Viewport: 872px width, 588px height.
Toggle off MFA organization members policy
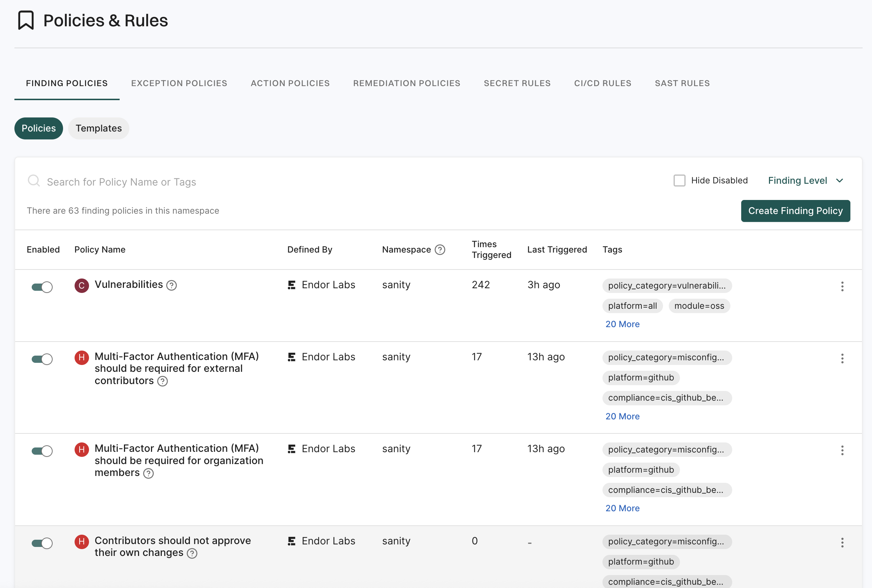42,451
